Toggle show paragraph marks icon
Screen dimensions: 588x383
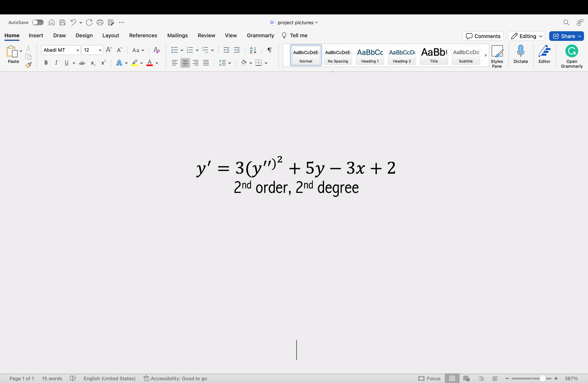[269, 50]
